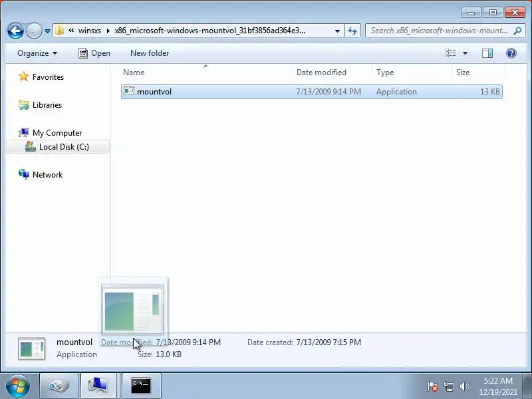532x399 pixels.
Task: Click the mountvol thumbnail in details pane
Action: click(x=31, y=348)
